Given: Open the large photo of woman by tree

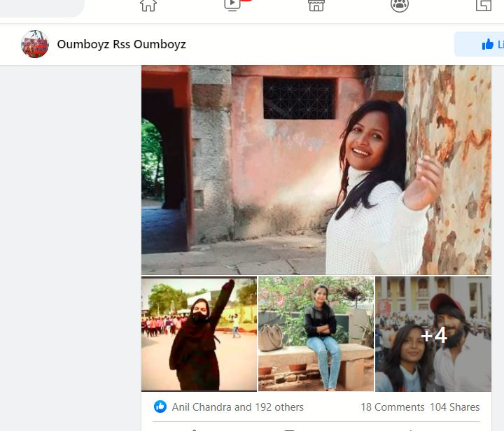Looking at the screenshot, I should [316, 170].
